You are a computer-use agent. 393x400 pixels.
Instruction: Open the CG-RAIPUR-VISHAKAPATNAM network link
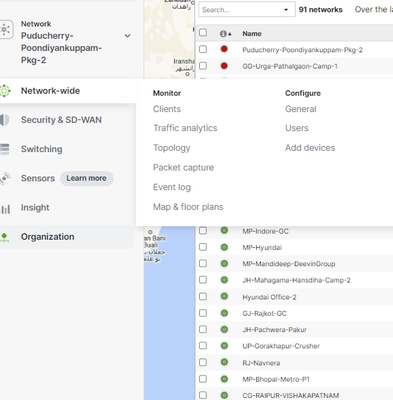[x=291, y=396]
